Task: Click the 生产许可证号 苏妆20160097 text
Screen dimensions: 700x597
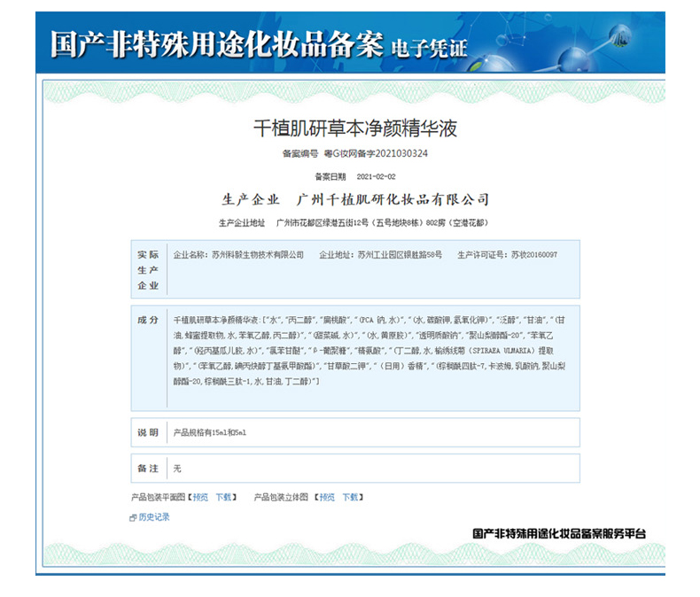Action: pos(507,255)
